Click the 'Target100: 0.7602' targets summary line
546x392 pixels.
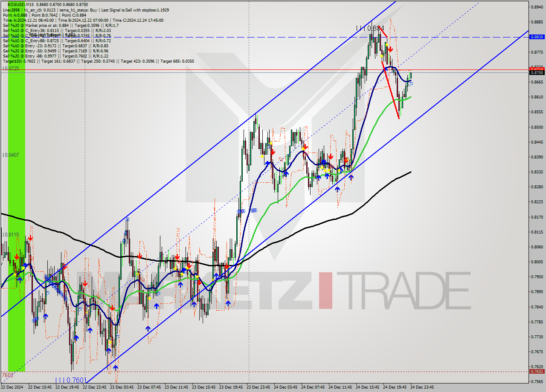point(99,61)
